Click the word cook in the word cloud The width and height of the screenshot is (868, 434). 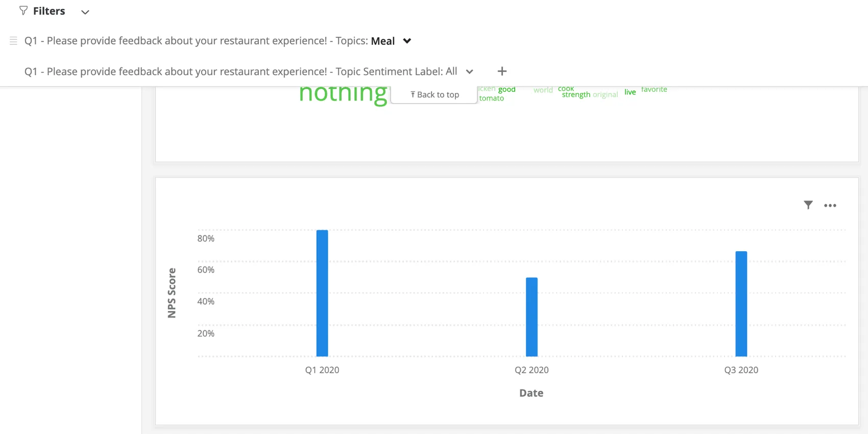[566, 88]
